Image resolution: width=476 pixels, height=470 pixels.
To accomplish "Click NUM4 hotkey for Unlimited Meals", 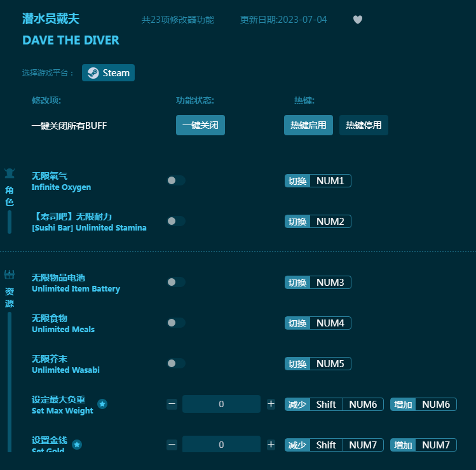I will click(x=318, y=323).
